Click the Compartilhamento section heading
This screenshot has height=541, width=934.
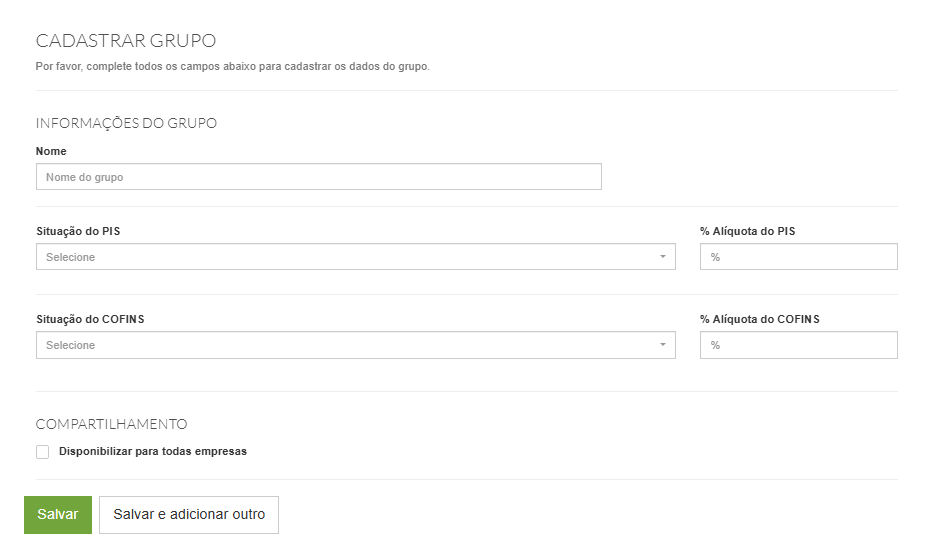pos(111,424)
